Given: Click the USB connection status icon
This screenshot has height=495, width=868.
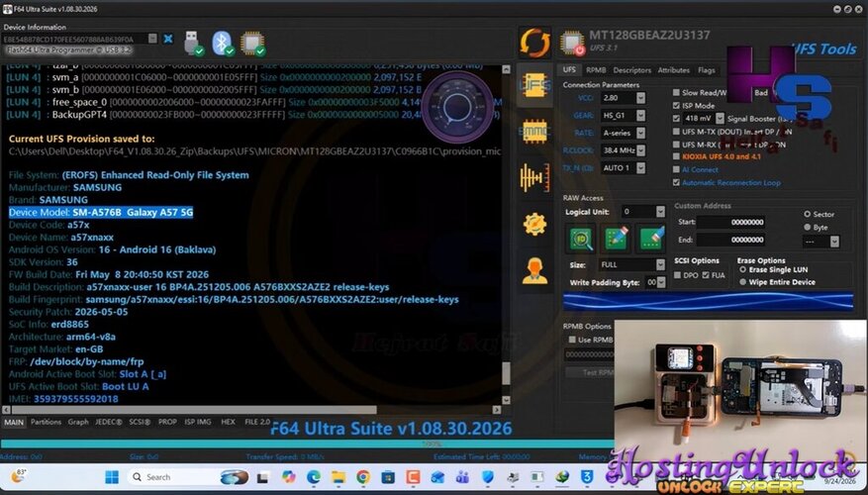Looking at the screenshot, I should (193, 44).
